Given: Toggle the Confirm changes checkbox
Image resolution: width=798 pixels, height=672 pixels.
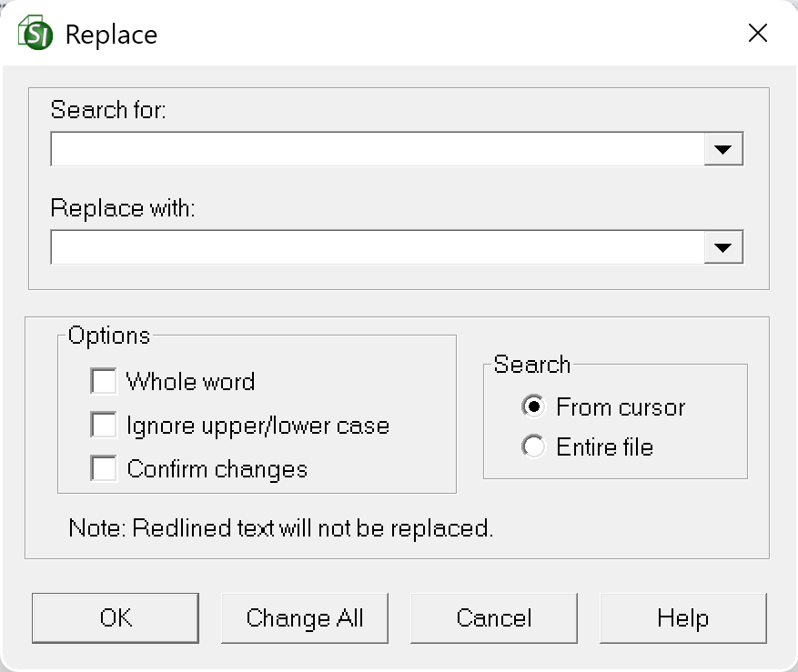Looking at the screenshot, I should (x=104, y=469).
